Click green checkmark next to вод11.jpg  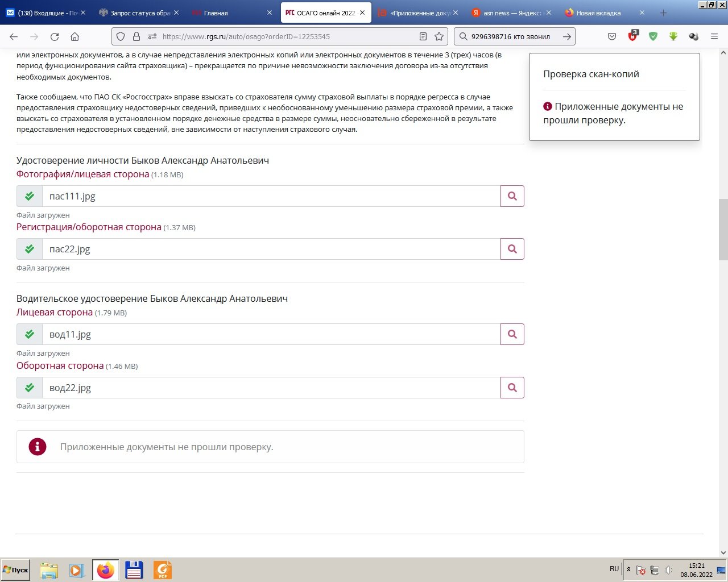coord(30,334)
